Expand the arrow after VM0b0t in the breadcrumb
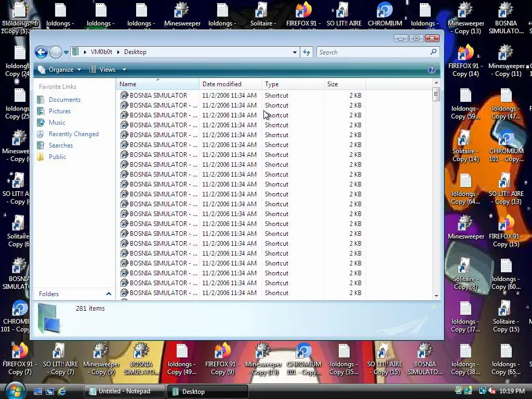 coord(118,52)
